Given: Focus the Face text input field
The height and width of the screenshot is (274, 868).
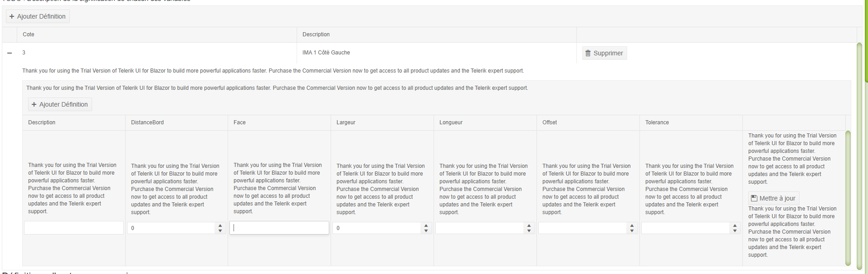Looking at the screenshot, I should point(279,228).
